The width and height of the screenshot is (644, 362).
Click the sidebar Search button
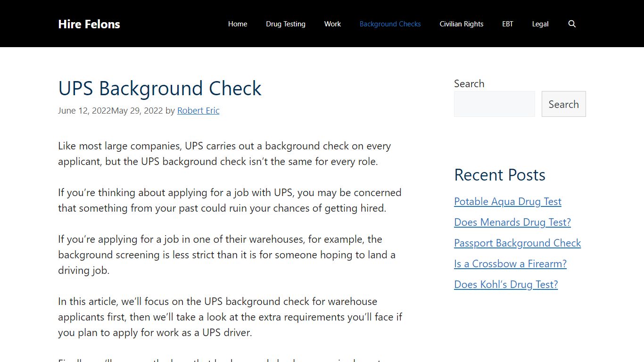pos(564,104)
